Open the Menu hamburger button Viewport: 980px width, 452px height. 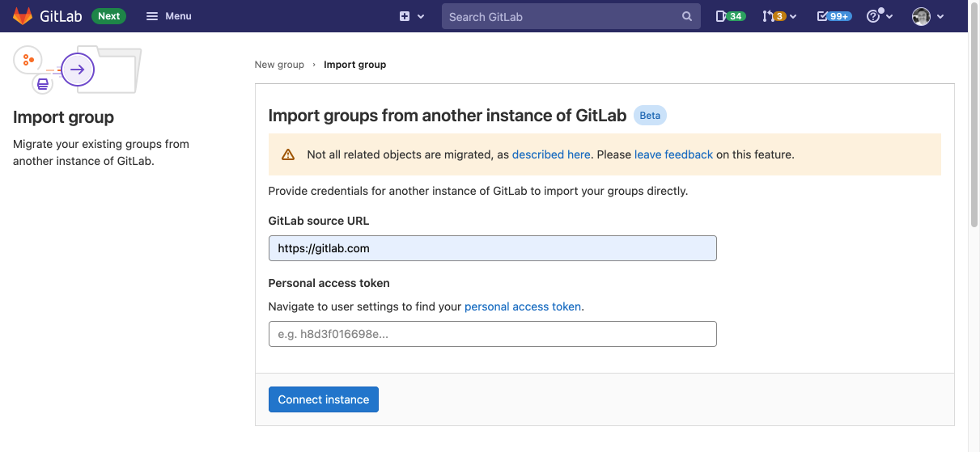pos(168,16)
